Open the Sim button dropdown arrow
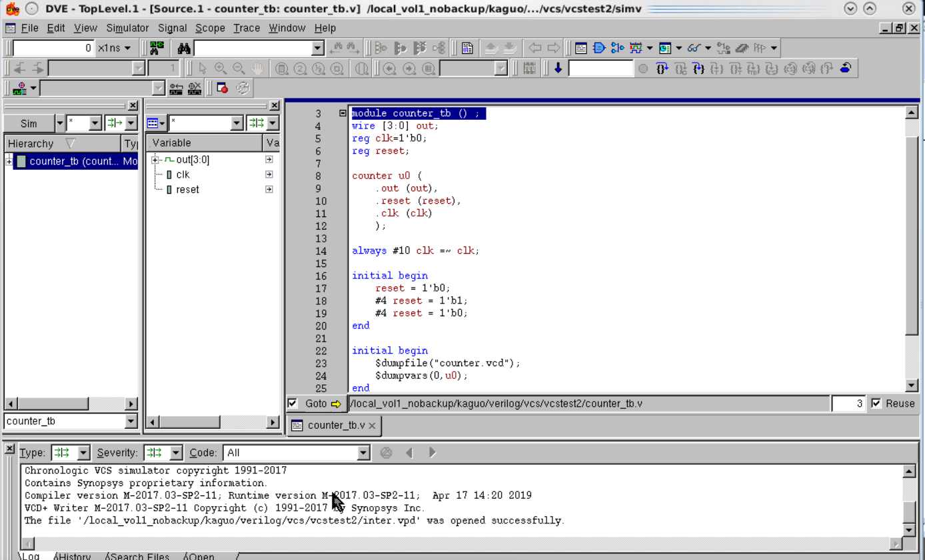The width and height of the screenshot is (925, 560). (59, 123)
